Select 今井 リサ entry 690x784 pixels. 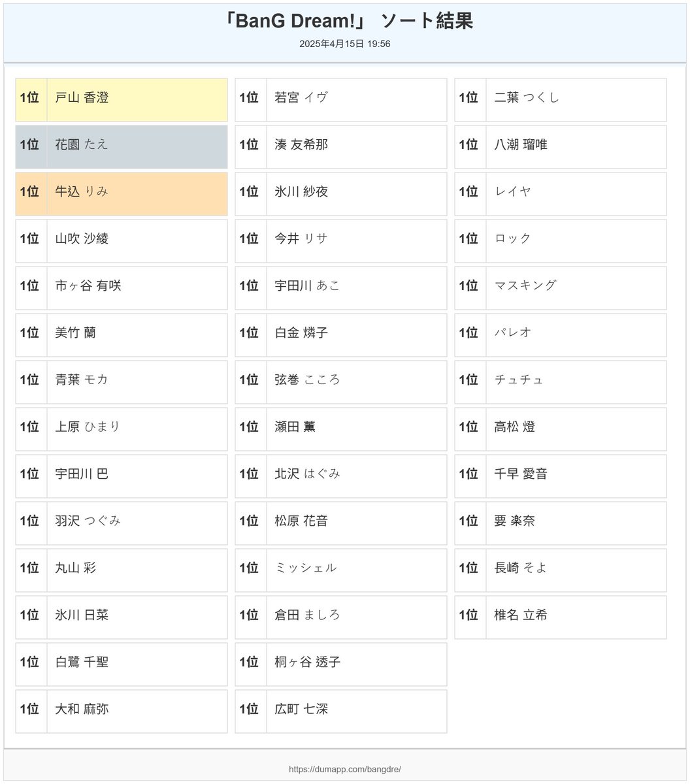point(341,241)
